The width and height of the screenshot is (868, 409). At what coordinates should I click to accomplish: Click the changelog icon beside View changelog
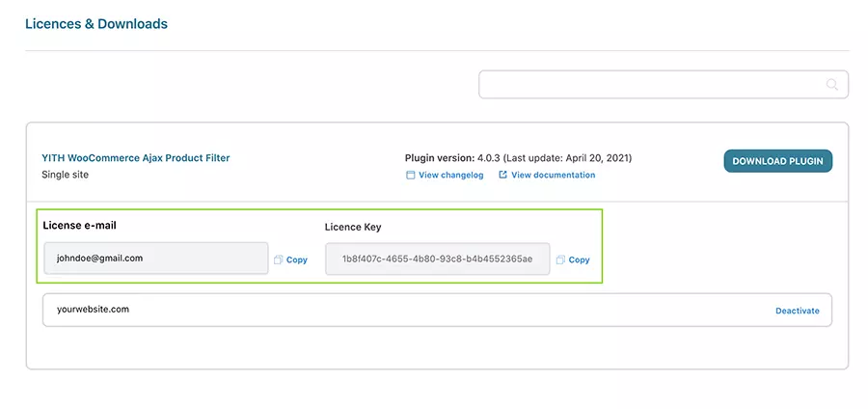[x=410, y=176]
